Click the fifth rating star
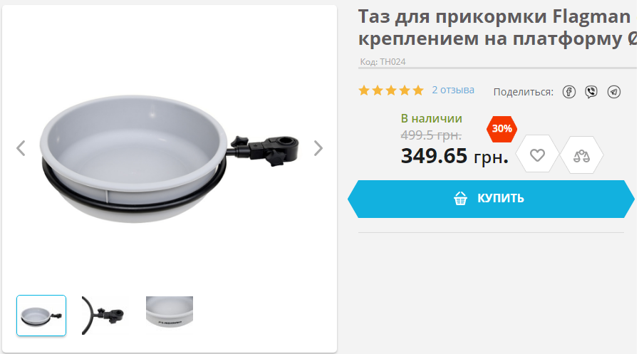This screenshot has height=354, width=644. 418,90
